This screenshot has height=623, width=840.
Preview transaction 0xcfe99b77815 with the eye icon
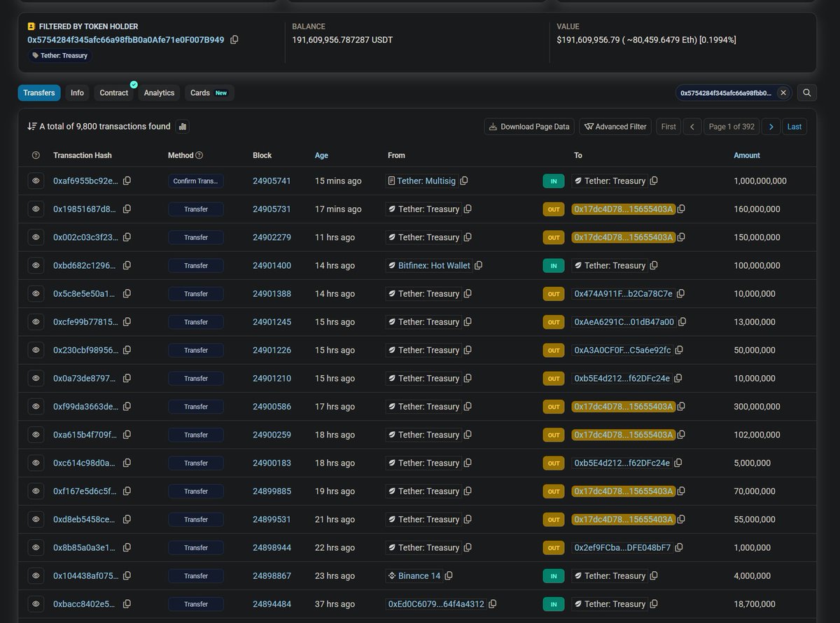pos(36,322)
